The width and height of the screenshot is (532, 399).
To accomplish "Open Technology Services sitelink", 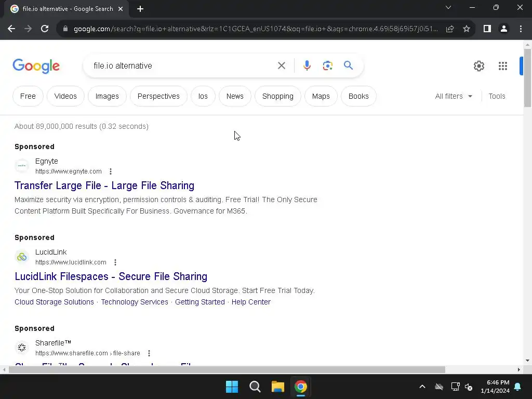I will pyautogui.click(x=135, y=302).
